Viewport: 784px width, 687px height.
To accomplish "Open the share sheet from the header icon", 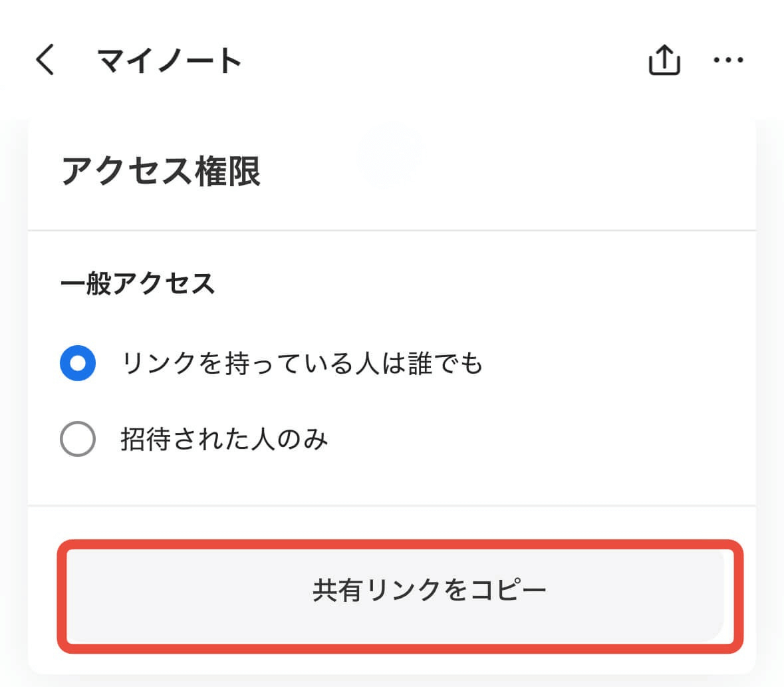I will [x=664, y=61].
